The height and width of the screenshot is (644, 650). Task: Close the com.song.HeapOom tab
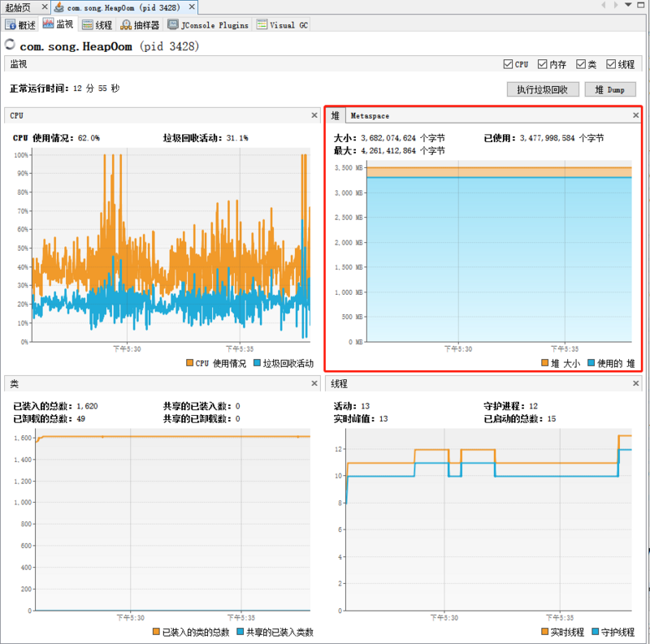pos(192,7)
